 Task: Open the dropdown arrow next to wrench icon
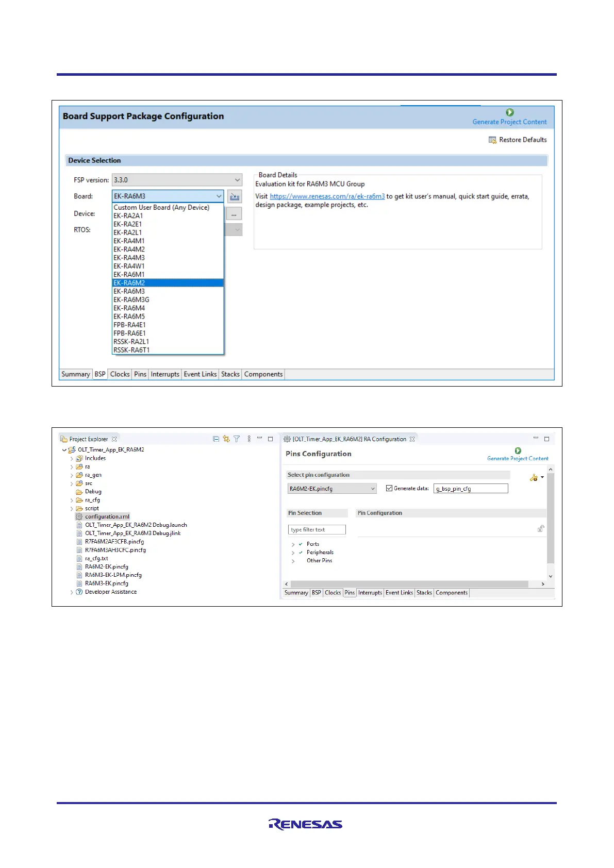(542, 478)
